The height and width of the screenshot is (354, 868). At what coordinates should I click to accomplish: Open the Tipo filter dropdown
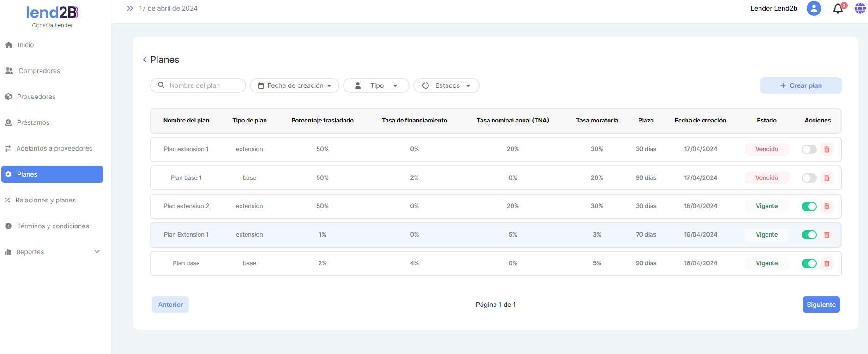pyautogui.click(x=376, y=85)
